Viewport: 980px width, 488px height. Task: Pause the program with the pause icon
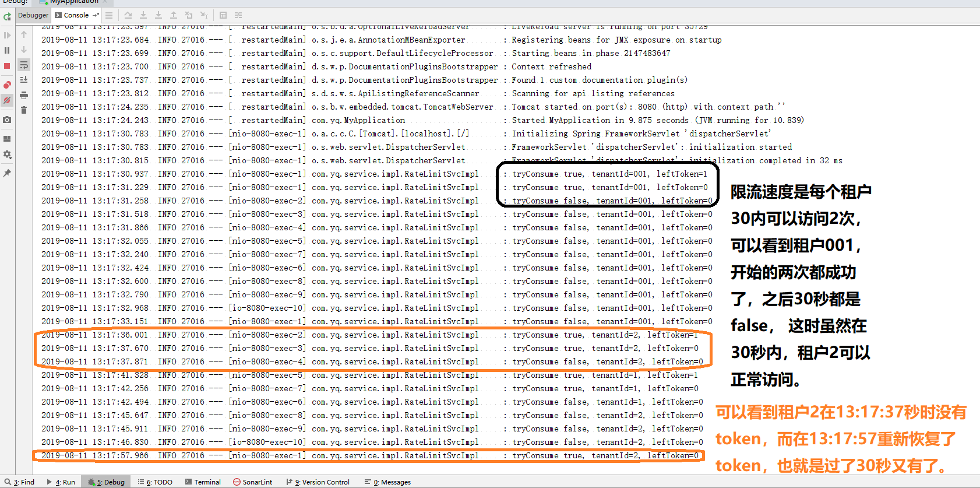click(x=7, y=51)
